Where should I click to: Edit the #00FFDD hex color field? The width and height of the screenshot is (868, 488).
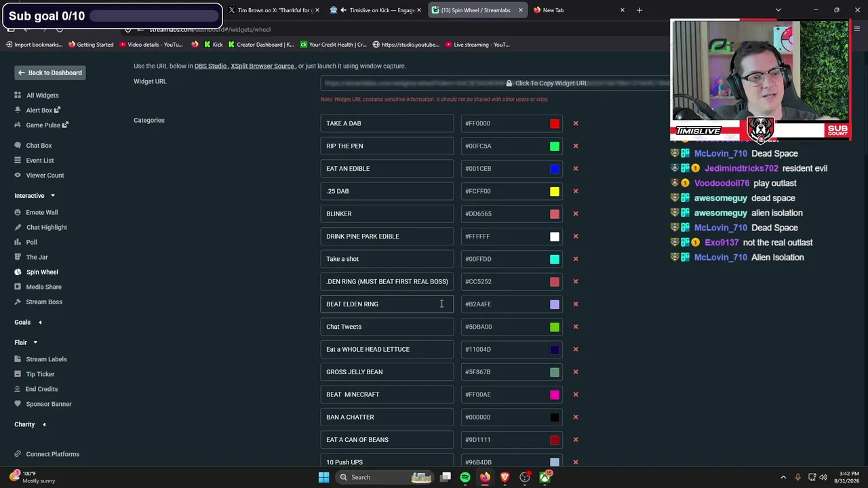click(512, 259)
